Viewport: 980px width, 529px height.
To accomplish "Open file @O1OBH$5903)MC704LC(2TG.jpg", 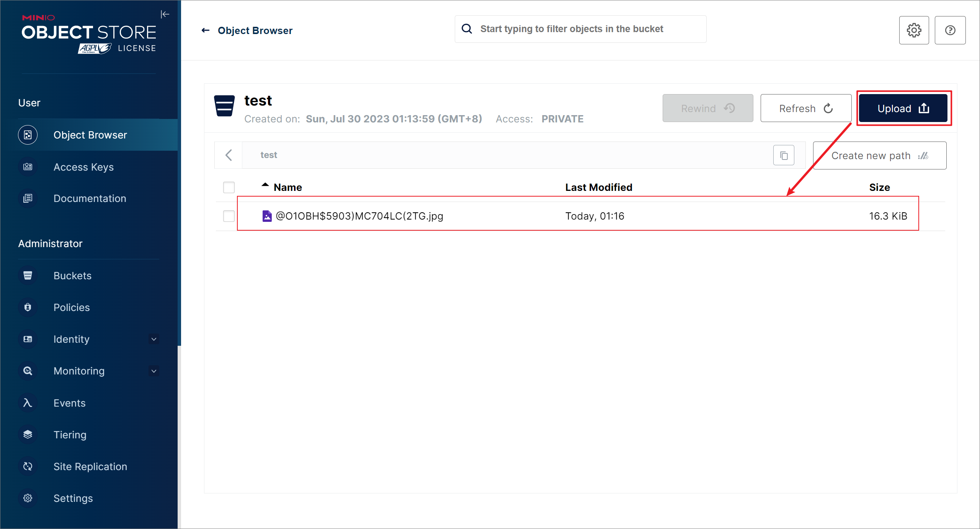I will pyautogui.click(x=359, y=216).
